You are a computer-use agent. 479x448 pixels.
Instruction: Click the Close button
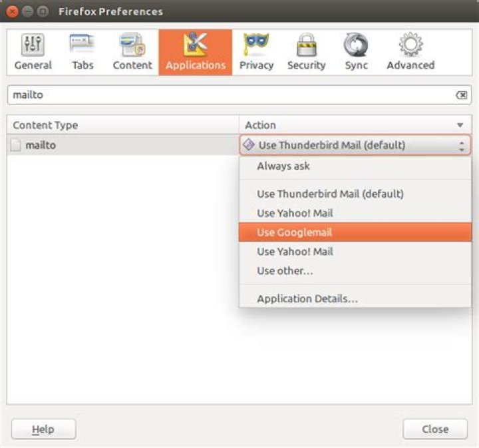tap(435, 429)
